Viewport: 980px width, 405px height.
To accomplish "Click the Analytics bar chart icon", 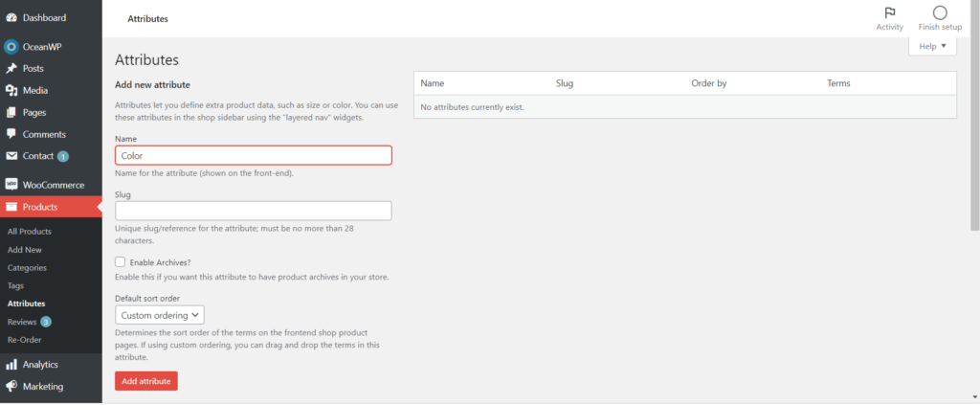I will pyautogui.click(x=11, y=365).
